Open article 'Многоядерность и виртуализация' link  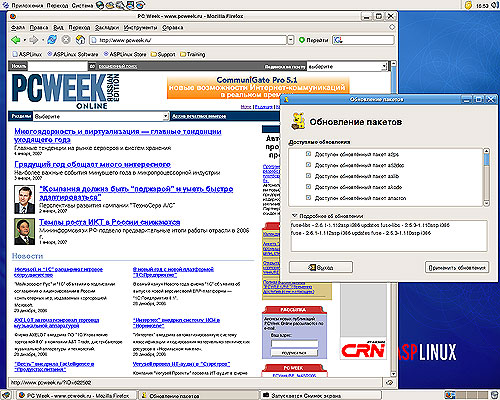point(118,135)
